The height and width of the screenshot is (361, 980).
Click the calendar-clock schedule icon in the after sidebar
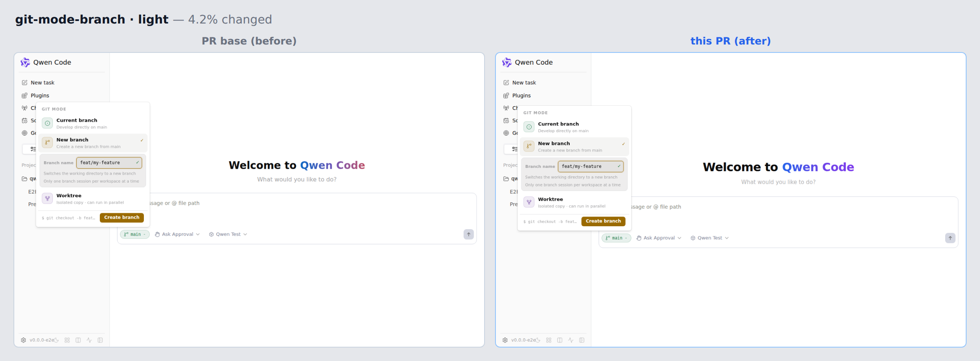(x=506, y=120)
